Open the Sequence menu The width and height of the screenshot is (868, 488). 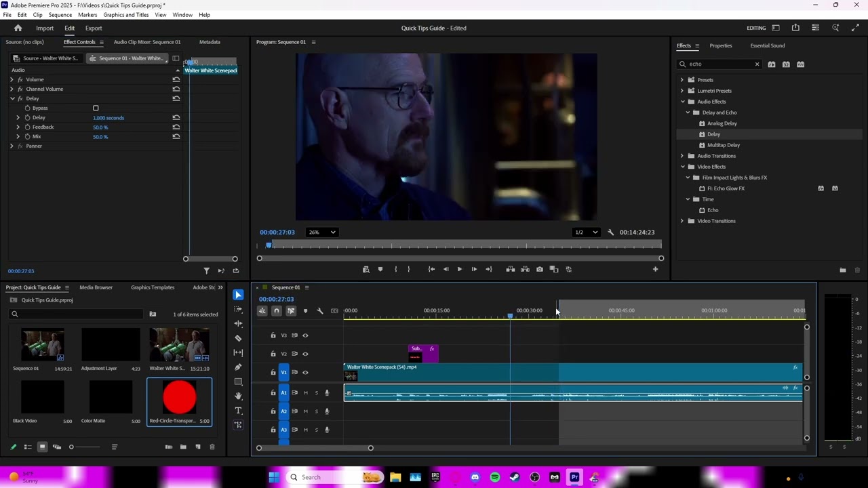(60, 14)
